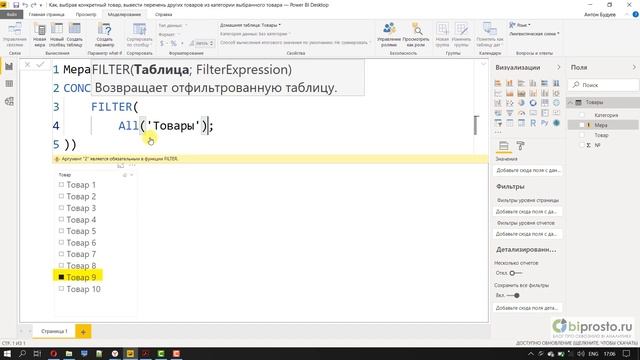This screenshot has width=640, height=360.
Task: Uncheck the Товар 9 slicer checkbox
Action: 61,277
